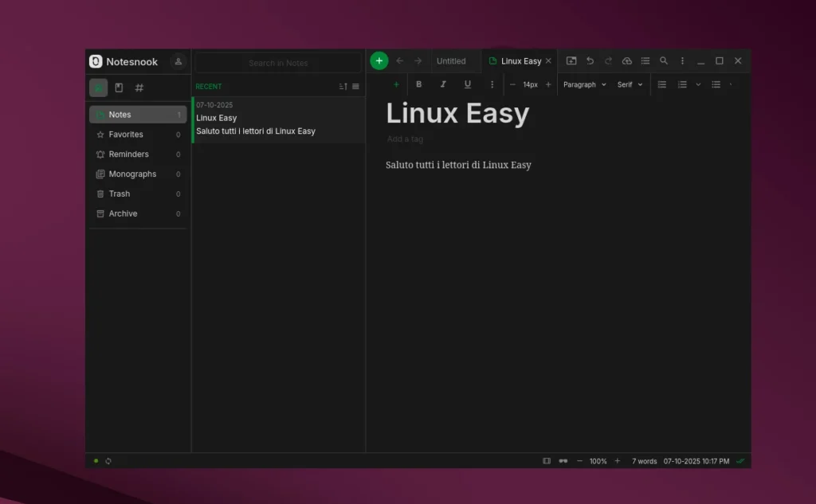The height and width of the screenshot is (504, 816).
Task: Open the note properties three-dot menu
Action: point(682,61)
